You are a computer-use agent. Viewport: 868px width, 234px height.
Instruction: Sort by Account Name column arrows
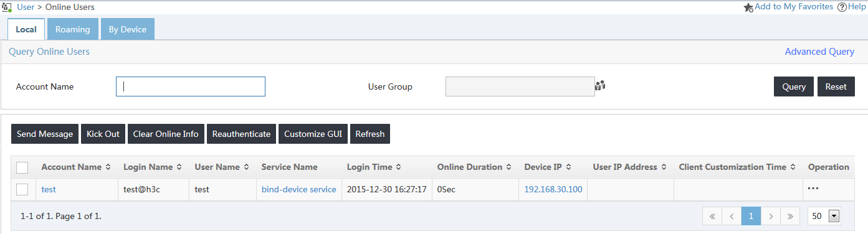(108, 167)
